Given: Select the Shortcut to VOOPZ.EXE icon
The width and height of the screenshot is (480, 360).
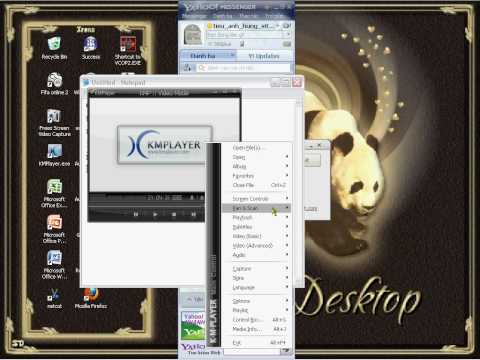Looking at the screenshot, I should tap(128, 51).
